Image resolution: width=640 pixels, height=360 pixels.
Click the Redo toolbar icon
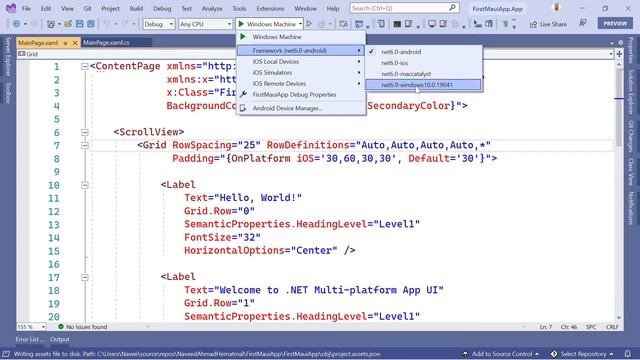(125, 24)
